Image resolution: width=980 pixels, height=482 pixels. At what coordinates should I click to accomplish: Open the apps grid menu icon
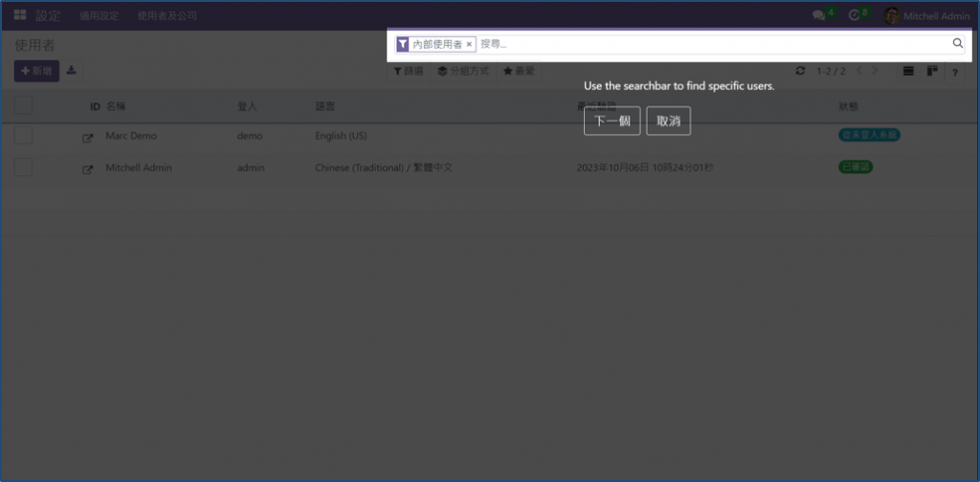click(20, 15)
